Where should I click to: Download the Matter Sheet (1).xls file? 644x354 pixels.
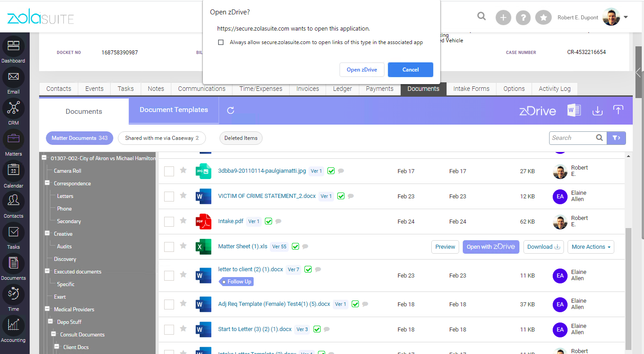tap(544, 247)
